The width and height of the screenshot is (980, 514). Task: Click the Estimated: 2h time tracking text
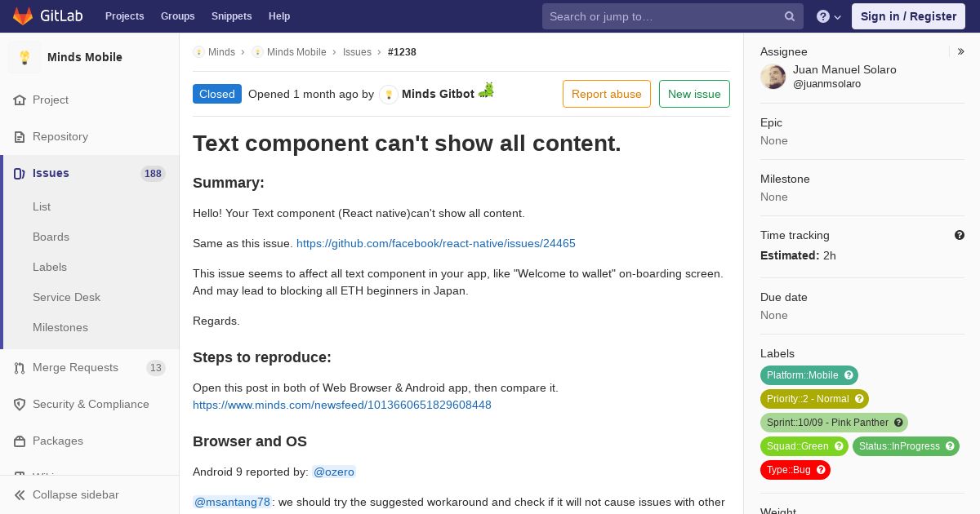pyautogui.click(x=798, y=255)
